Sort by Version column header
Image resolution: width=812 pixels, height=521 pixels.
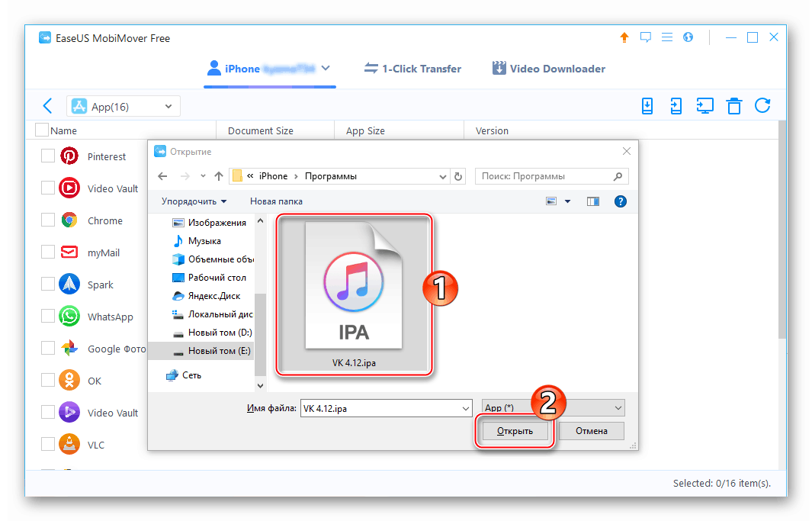tap(492, 130)
